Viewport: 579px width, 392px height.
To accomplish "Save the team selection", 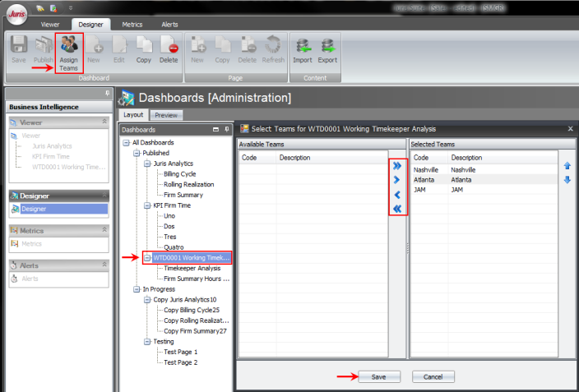I will pyautogui.click(x=379, y=376).
